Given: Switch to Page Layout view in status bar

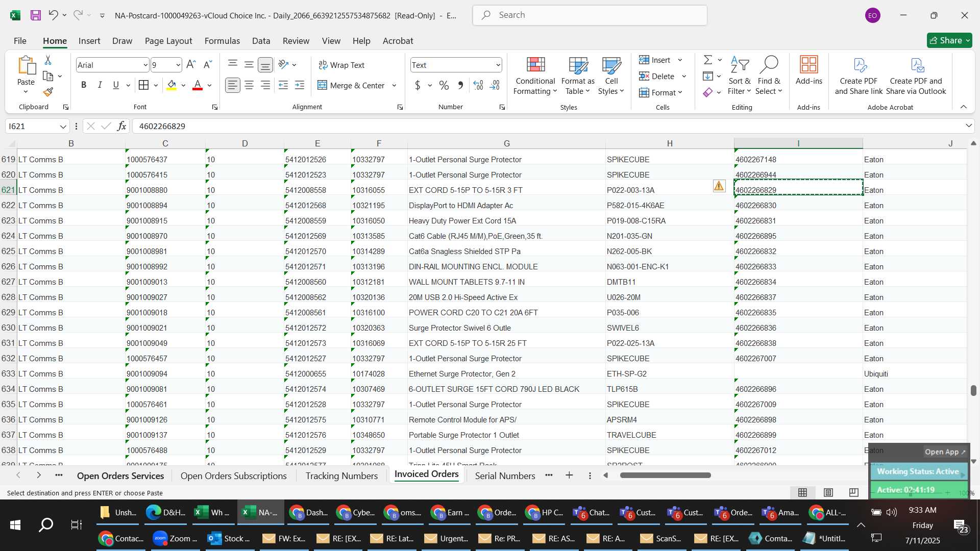Looking at the screenshot, I should click(828, 492).
